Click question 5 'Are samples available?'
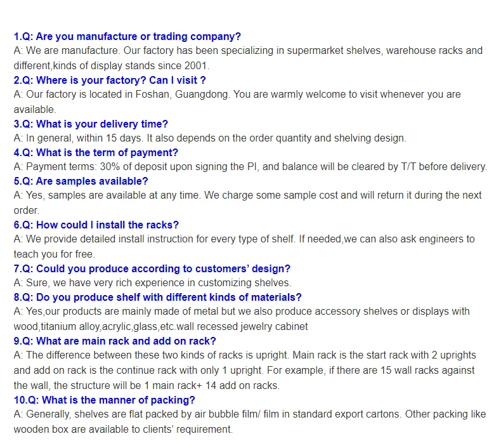 (x=81, y=181)
